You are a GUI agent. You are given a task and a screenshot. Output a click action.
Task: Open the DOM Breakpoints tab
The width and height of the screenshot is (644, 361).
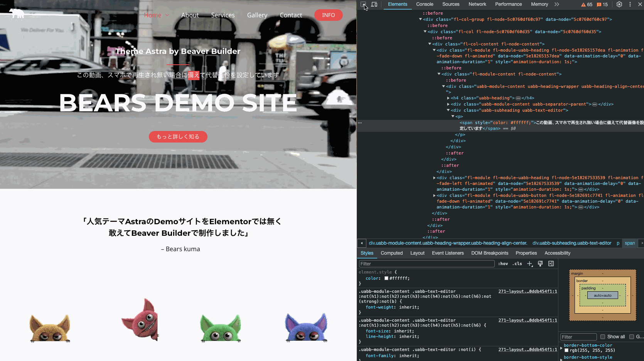pyautogui.click(x=490, y=253)
